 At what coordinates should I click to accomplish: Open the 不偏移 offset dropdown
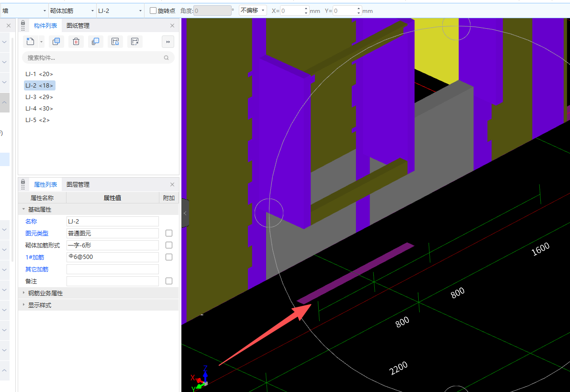253,11
